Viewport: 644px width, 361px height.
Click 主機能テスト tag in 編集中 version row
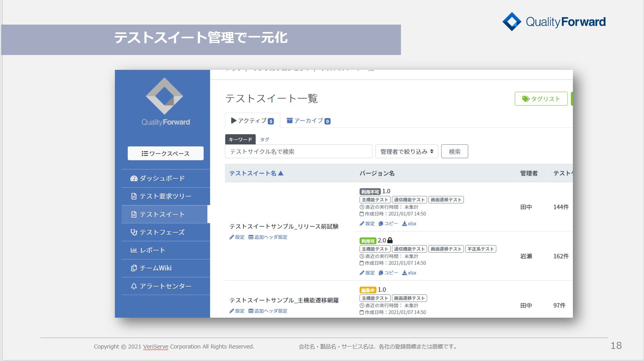(x=375, y=298)
